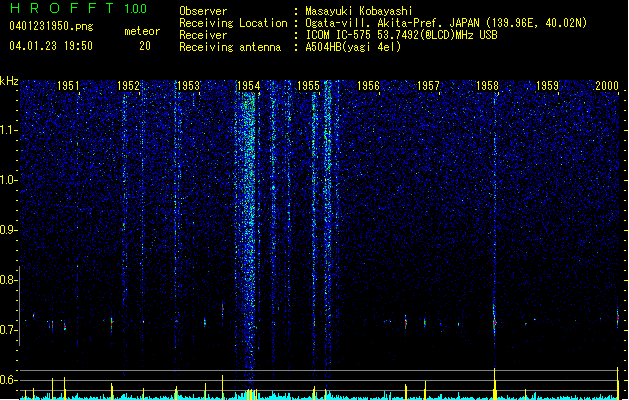Click the timestamp 04.01.23 19:50
The height and width of the screenshot is (400, 629).
coord(51,46)
